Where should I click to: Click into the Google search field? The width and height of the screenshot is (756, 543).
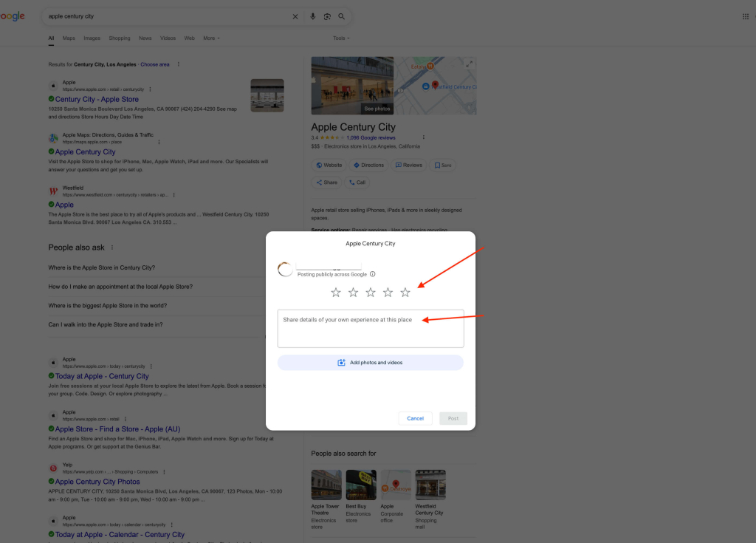169,16
